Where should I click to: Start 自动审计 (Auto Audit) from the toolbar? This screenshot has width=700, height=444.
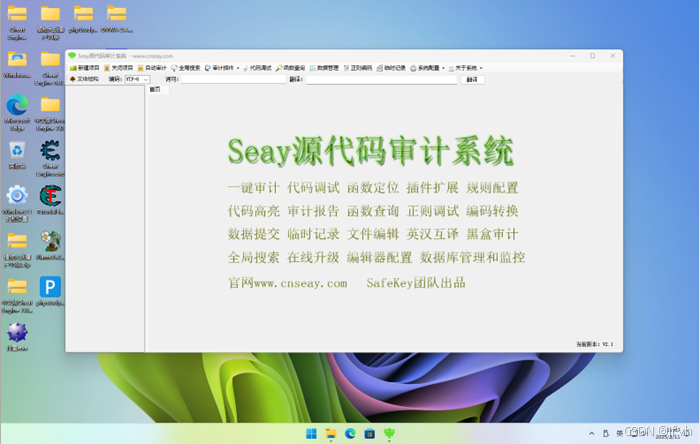152,68
